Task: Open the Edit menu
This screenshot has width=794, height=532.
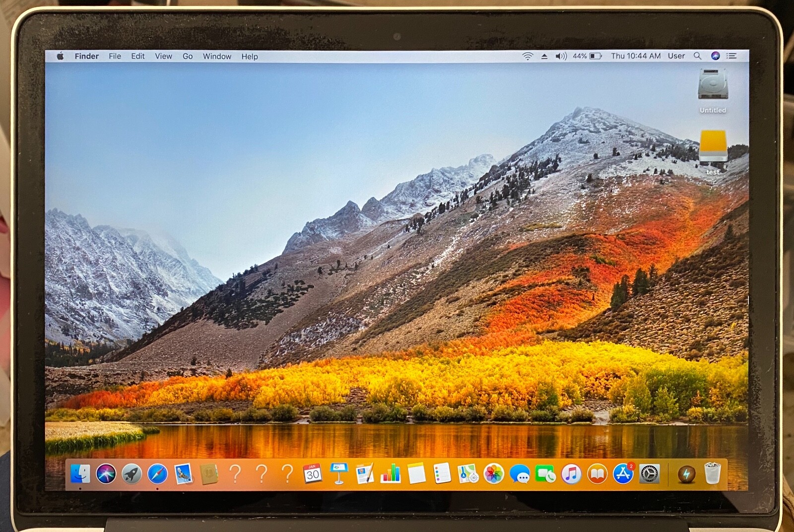Action: click(138, 56)
